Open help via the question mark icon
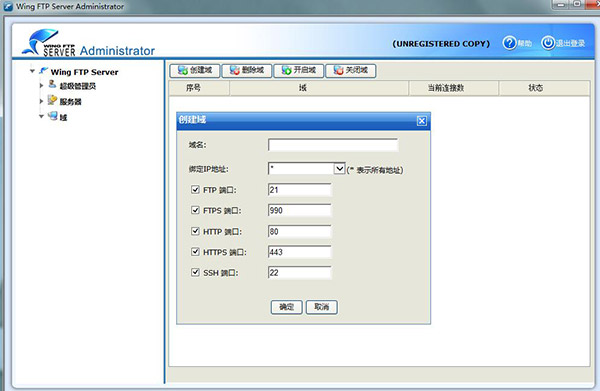The width and height of the screenshot is (600, 391). 509,43
